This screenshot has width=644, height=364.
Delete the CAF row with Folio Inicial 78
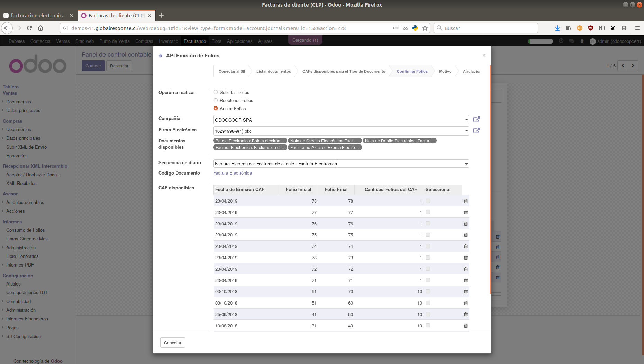pyautogui.click(x=465, y=201)
